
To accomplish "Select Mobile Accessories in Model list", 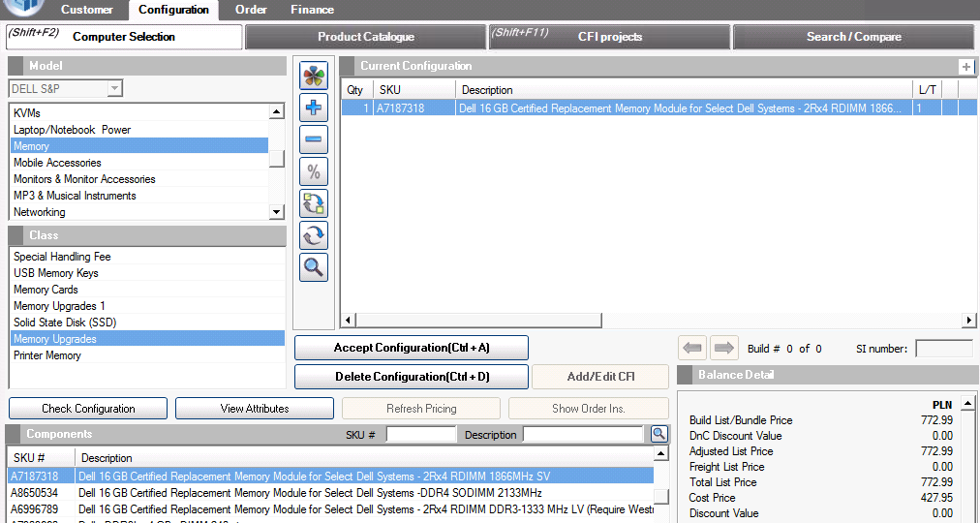I will [138, 163].
